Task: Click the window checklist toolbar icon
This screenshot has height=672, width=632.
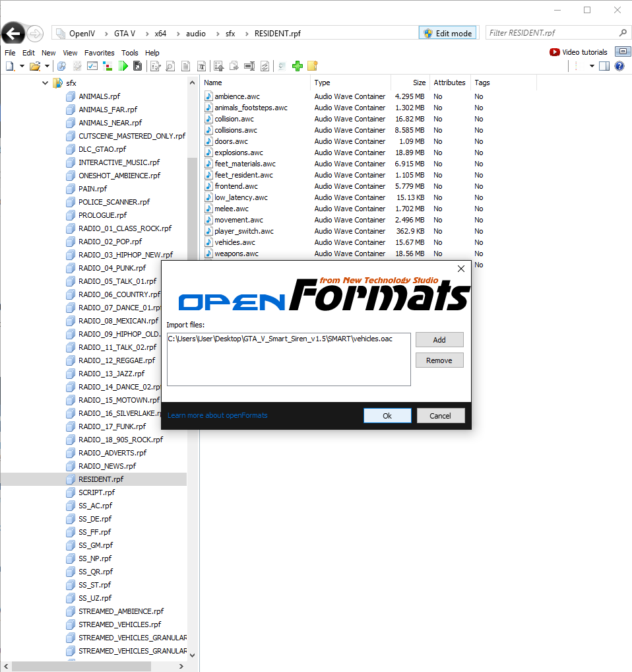Action: tap(92, 66)
